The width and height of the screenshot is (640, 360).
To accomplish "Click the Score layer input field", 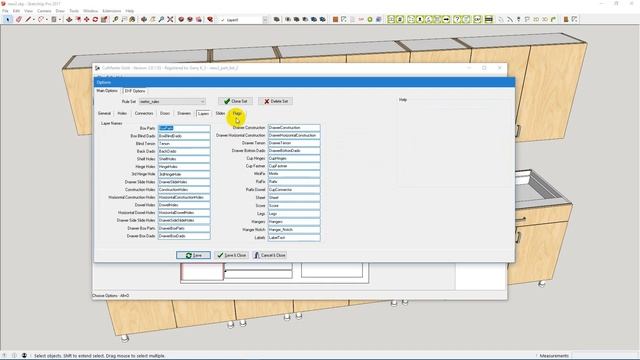I will pyautogui.click(x=294, y=206).
